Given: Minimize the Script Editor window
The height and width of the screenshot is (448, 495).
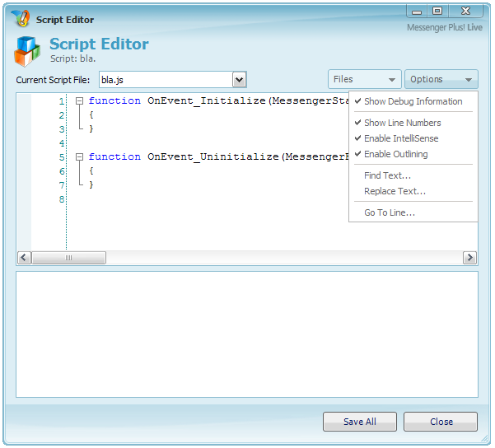Looking at the screenshot, I should [x=417, y=12].
